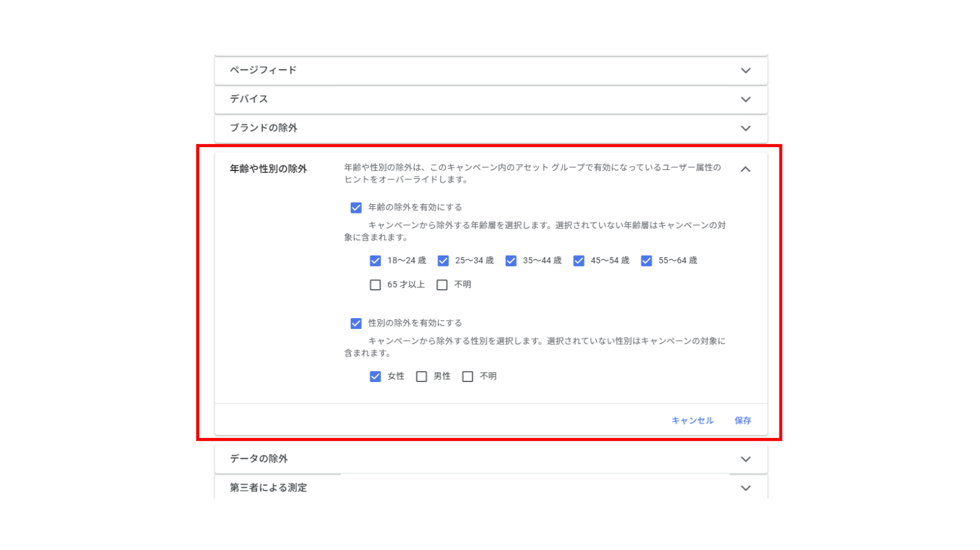Viewport: 980px width, 550px height.
Task: Click the 保存 button
Action: click(x=743, y=421)
